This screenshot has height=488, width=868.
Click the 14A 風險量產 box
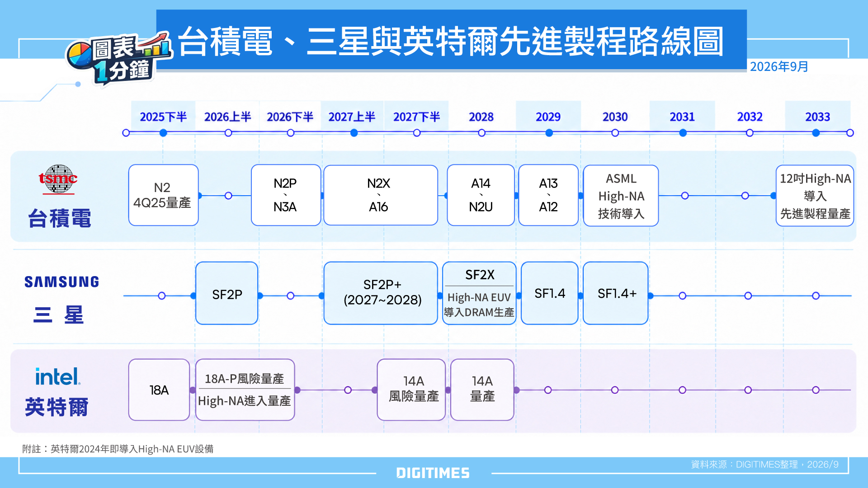click(411, 390)
